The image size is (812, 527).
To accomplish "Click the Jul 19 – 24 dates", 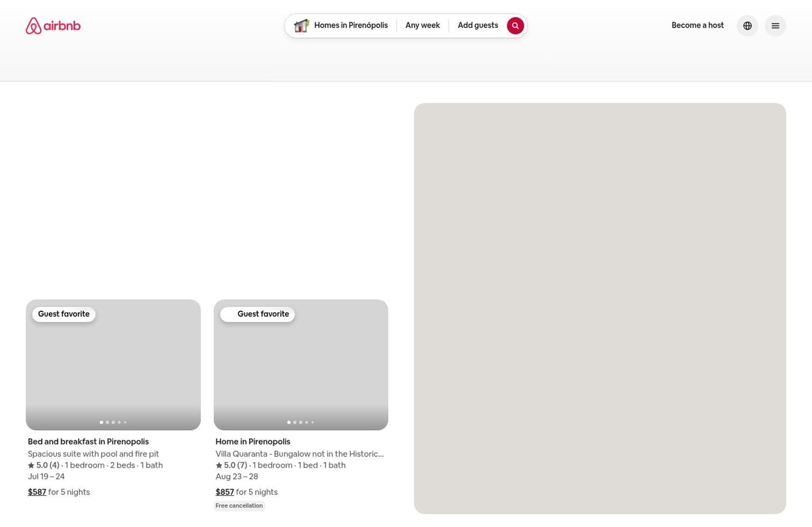I will 46,477.
